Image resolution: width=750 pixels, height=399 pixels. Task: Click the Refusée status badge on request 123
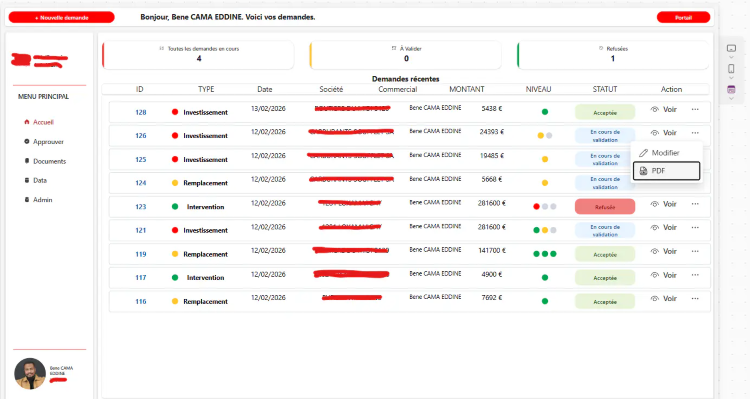click(x=605, y=207)
